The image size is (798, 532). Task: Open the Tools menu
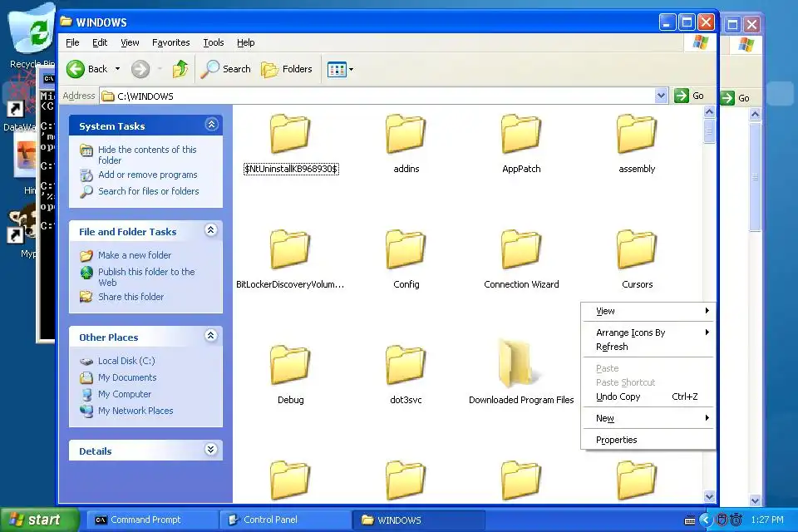coord(214,42)
